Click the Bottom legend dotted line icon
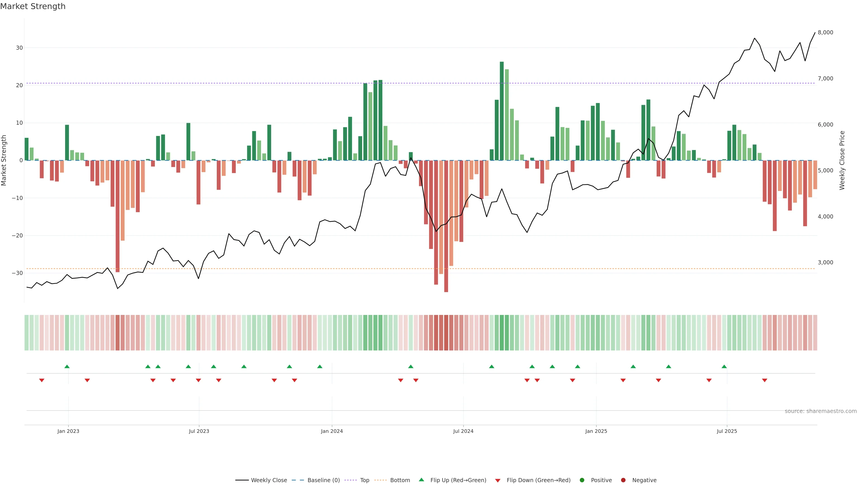 (x=380, y=480)
